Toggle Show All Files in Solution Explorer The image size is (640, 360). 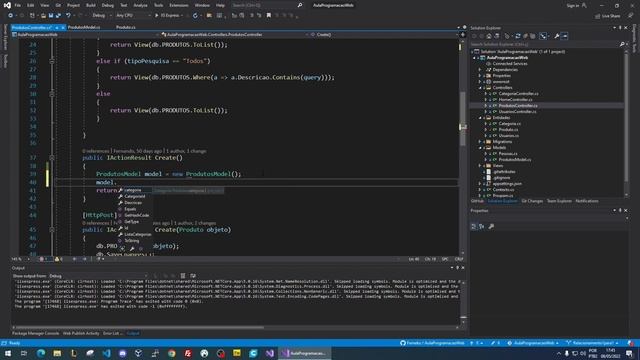coord(533,36)
